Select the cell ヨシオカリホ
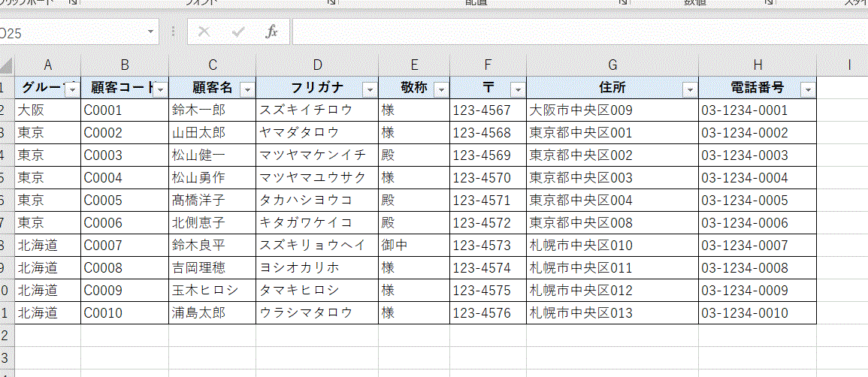 click(x=317, y=267)
